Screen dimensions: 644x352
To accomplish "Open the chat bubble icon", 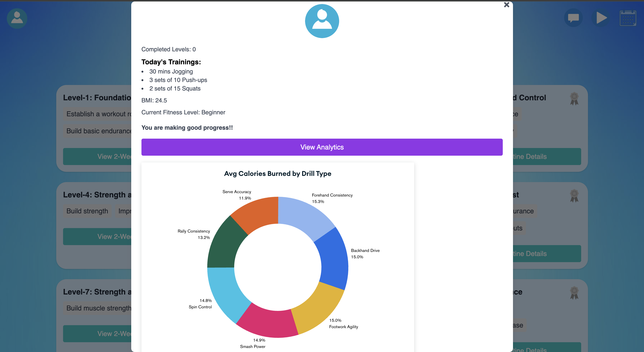I will click(573, 18).
